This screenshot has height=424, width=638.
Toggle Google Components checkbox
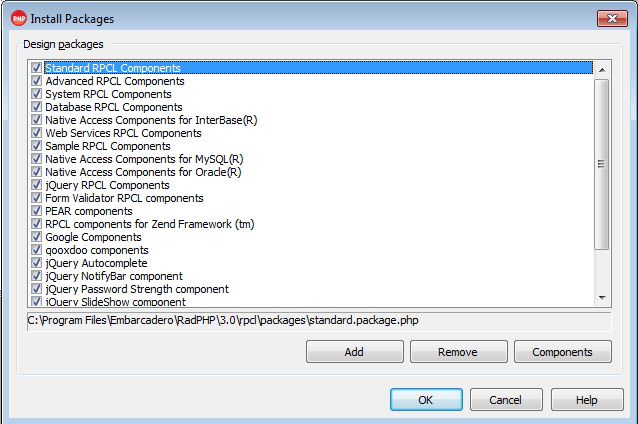pos(36,237)
